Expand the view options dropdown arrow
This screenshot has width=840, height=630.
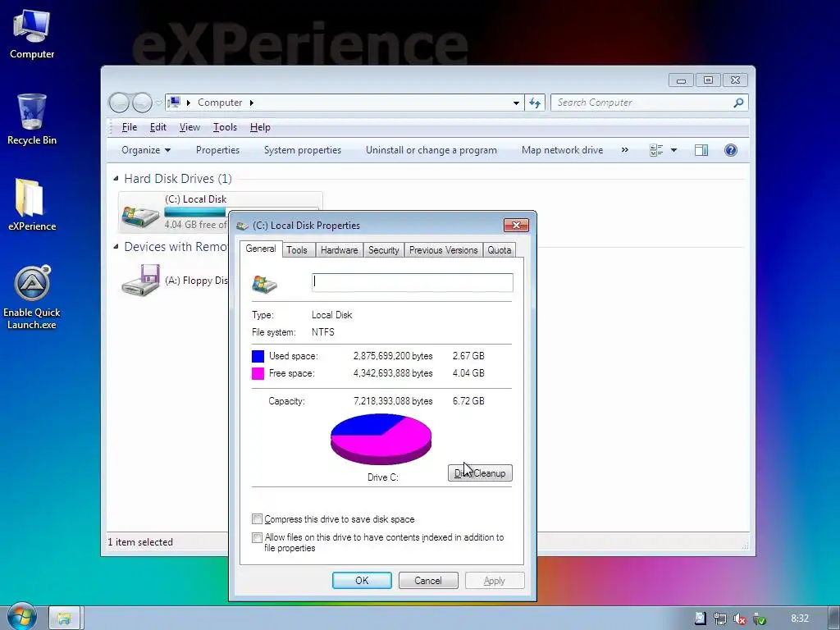[674, 150]
